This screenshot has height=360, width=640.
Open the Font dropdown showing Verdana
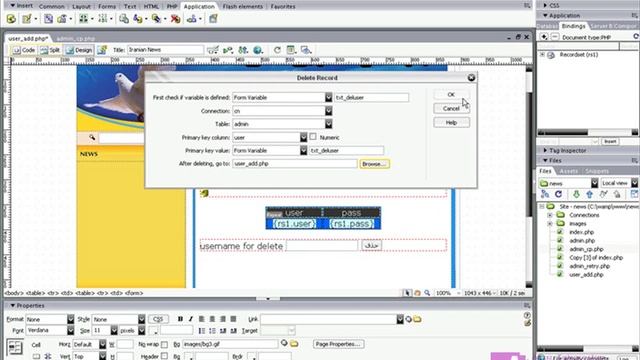click(70, 330)
